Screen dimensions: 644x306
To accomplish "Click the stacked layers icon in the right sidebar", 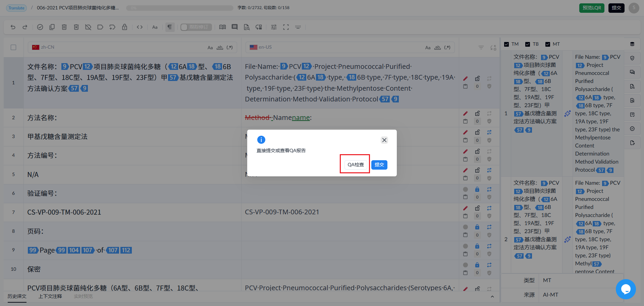I will point(632,44).
